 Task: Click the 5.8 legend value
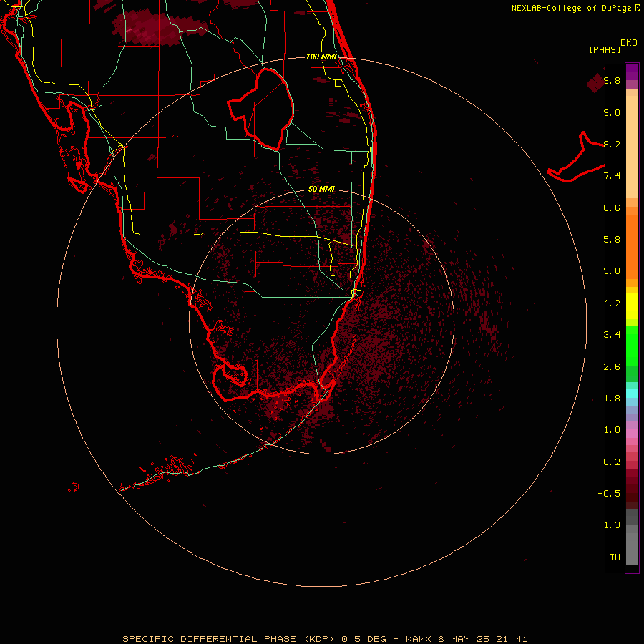612,240
